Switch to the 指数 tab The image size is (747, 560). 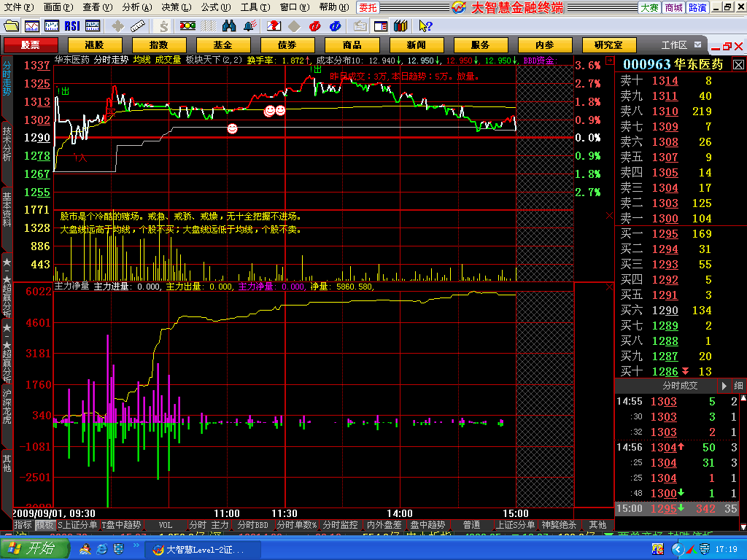pyautogui.click(x=158, y=45)
